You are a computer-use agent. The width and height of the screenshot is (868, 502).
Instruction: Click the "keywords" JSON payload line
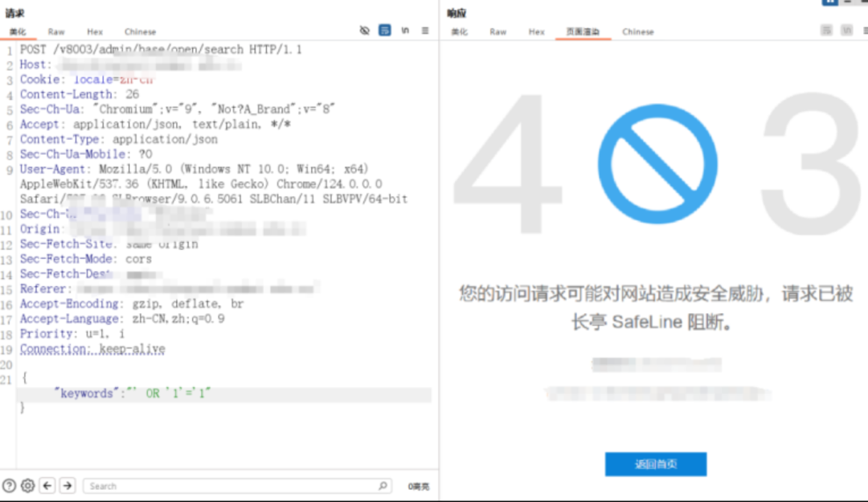(x=133, y=393)
